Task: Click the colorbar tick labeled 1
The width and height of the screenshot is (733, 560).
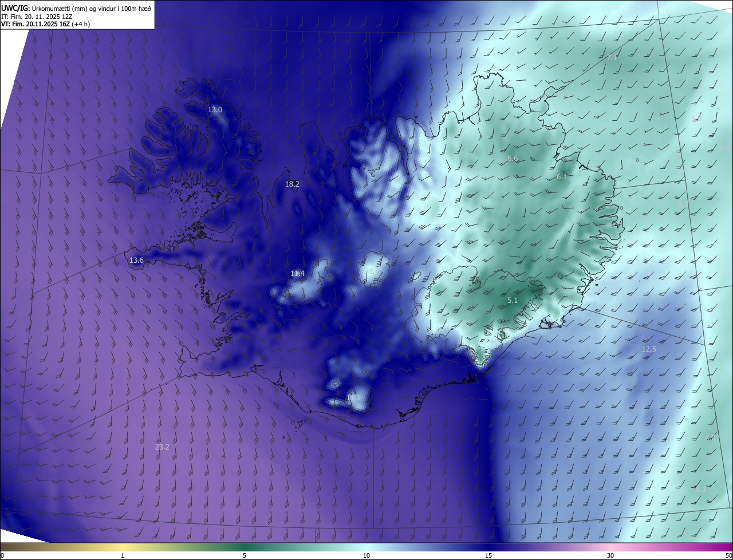Action: (x=123, y=555)
